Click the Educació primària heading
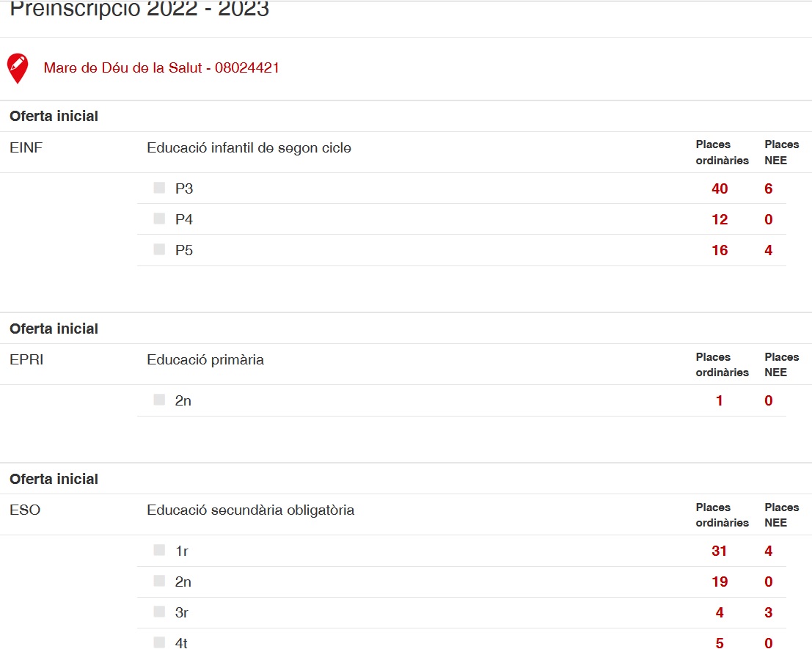 click(205, 360)
